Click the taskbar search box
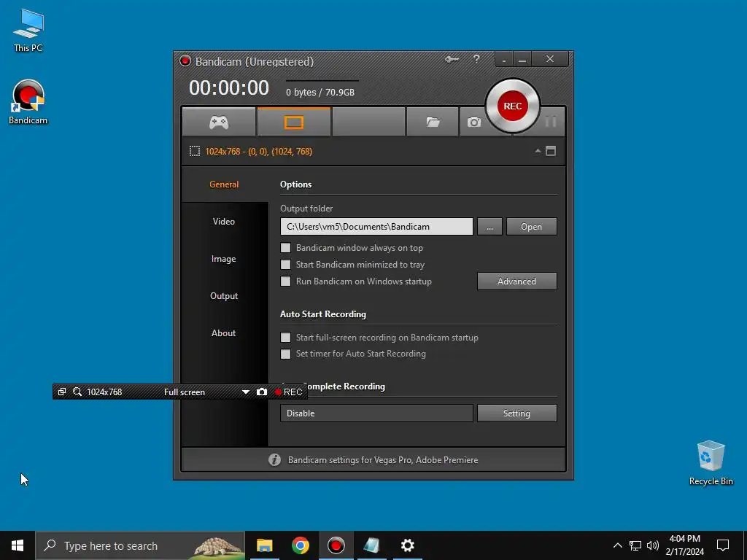Image resolution: width=747 pixels, height=560 pixels. click(140, 545)
